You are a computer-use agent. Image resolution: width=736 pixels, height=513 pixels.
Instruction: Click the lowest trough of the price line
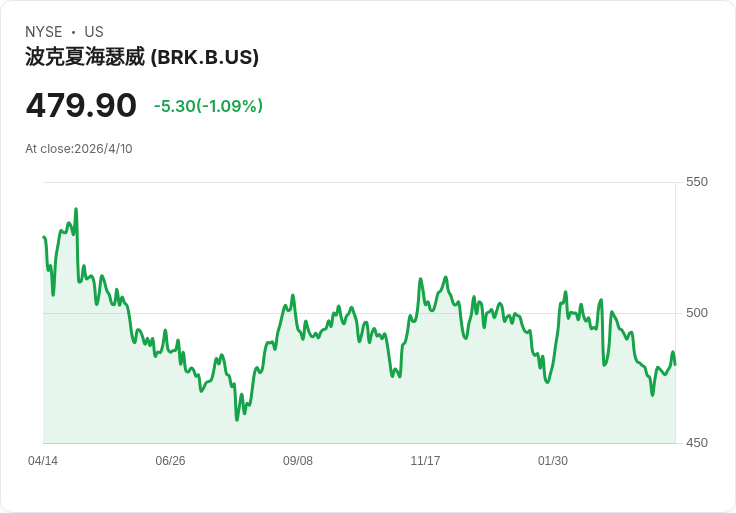point(237,420)
